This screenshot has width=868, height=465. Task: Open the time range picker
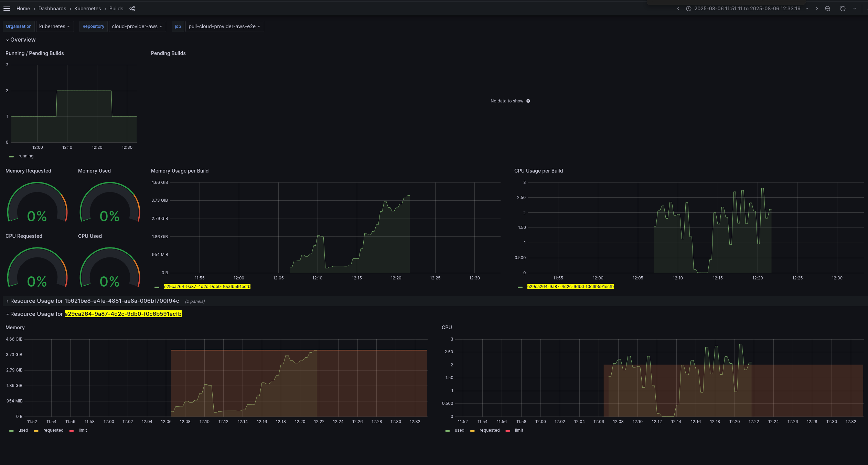[x=747, y=9]
